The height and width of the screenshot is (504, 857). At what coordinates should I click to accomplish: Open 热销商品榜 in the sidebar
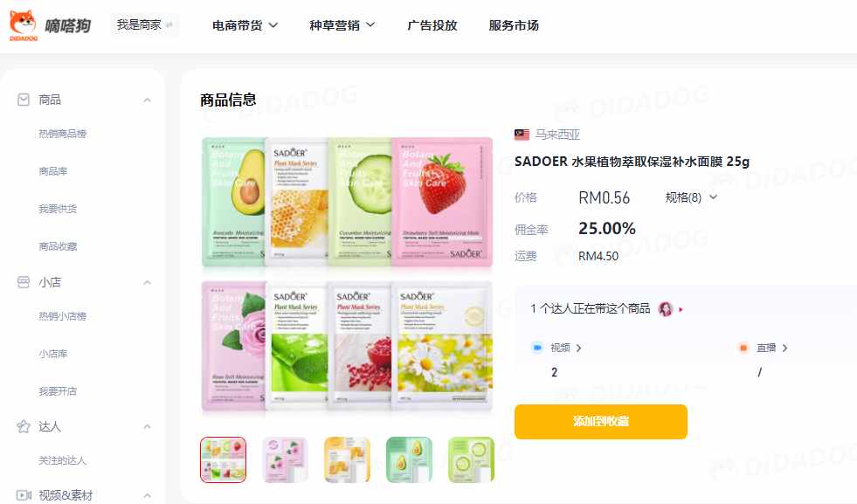click(x=62, y=134)
